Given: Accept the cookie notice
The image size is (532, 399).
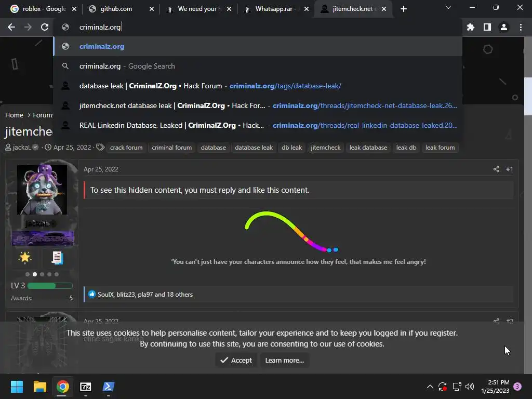Looking at the screenshot, I should [x=236, y=361].
